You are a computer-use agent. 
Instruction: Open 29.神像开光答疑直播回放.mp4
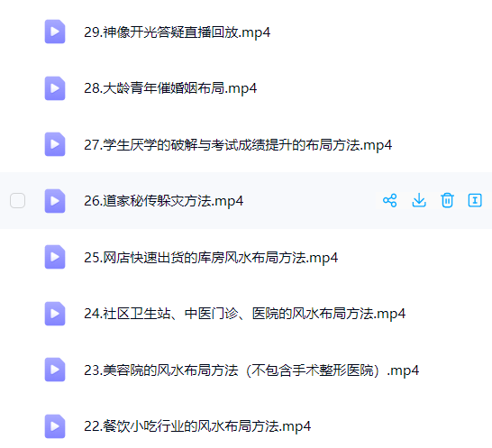click(x=177, y=32)
